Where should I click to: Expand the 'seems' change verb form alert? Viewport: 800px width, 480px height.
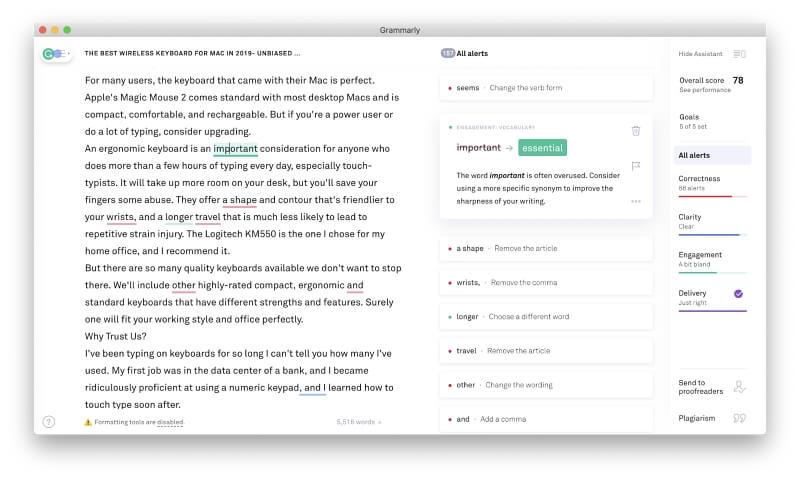coord(545,88)
